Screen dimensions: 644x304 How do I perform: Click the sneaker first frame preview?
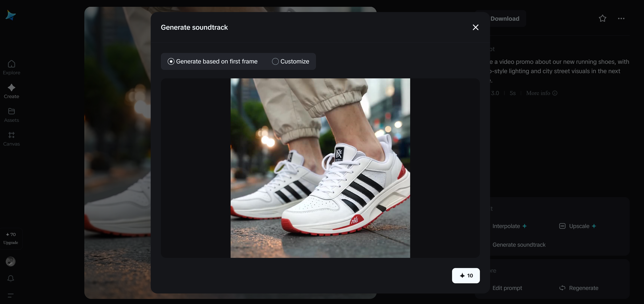click(x=320, y=168)
